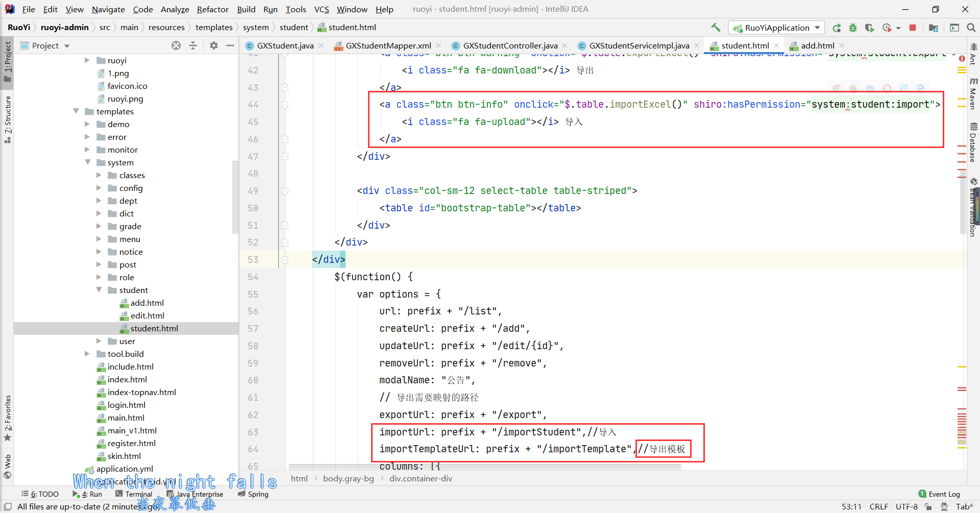Open the Project Structure icon

point(934,28)
